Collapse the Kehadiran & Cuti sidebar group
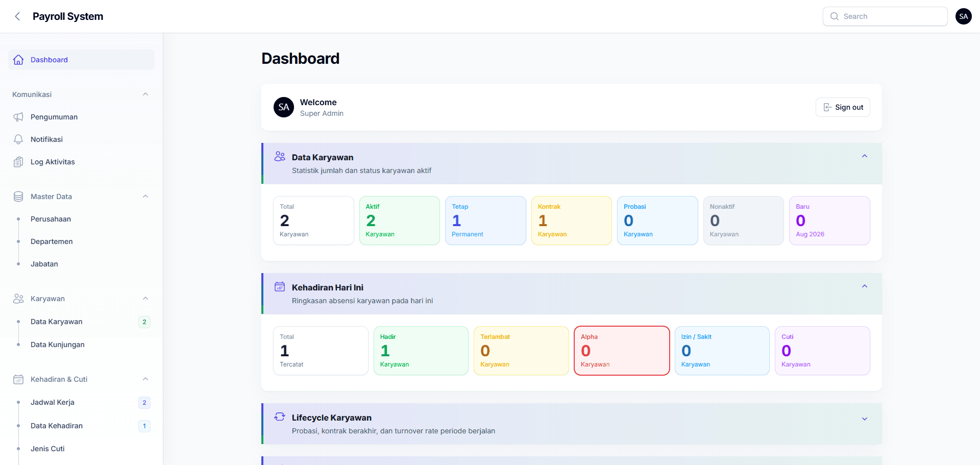Image resolution: width=980 pixels, height=465 pixels. (x=145, y=379)
